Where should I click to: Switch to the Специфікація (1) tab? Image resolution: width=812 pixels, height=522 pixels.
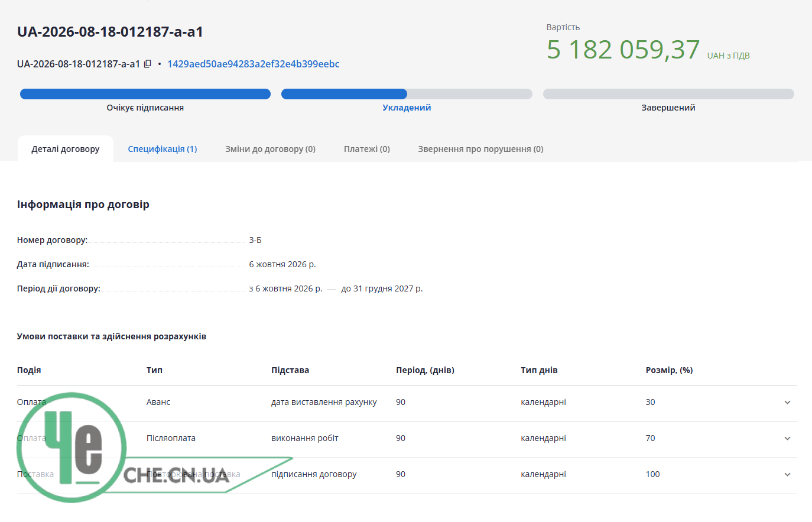(163, 149)
